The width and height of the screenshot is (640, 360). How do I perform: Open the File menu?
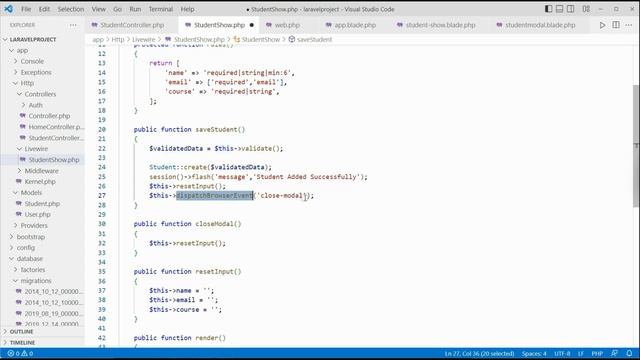tap(26, 9)
